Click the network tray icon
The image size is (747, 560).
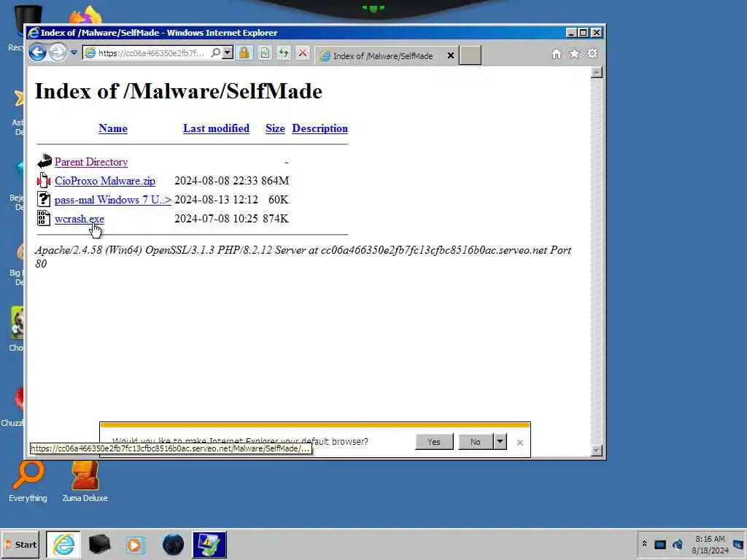coord(659,544)
